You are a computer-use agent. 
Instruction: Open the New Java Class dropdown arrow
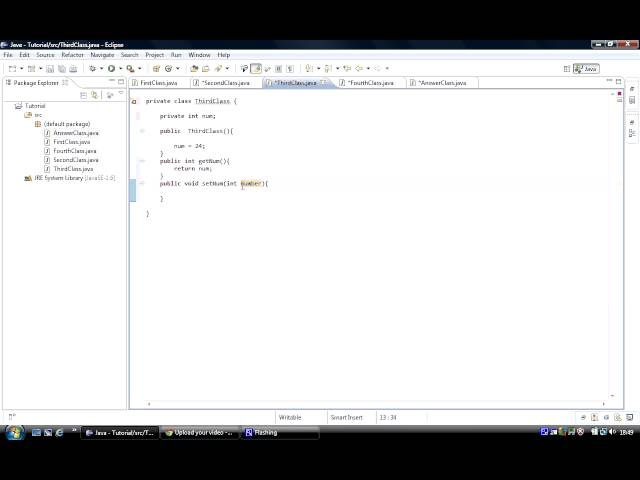(x=178, y=69)
